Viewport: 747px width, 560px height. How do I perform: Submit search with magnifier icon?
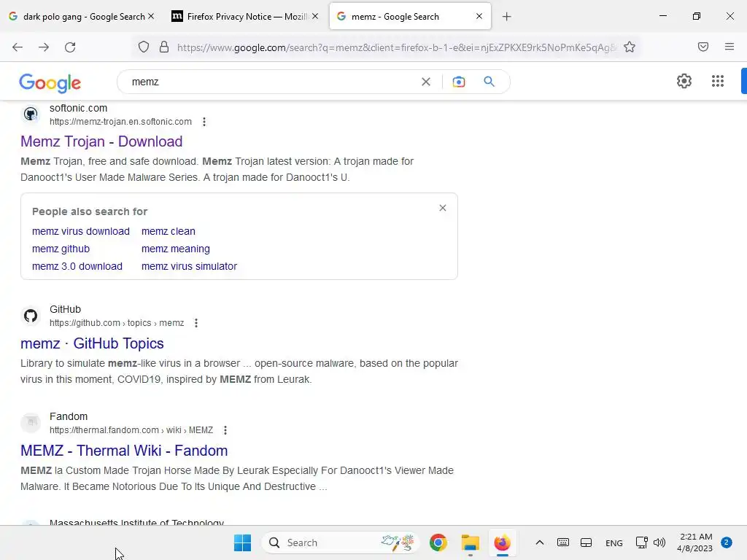pyautogui.click(x=489, y=82)
